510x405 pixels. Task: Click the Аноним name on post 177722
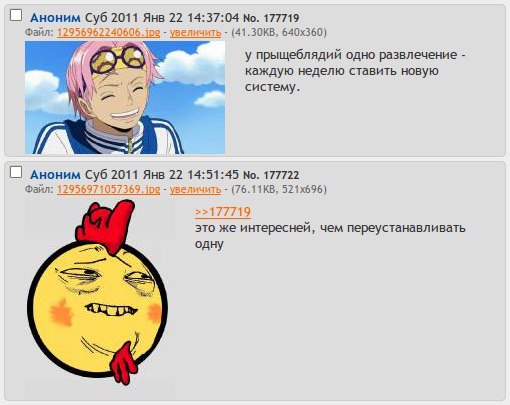point(55,175)
